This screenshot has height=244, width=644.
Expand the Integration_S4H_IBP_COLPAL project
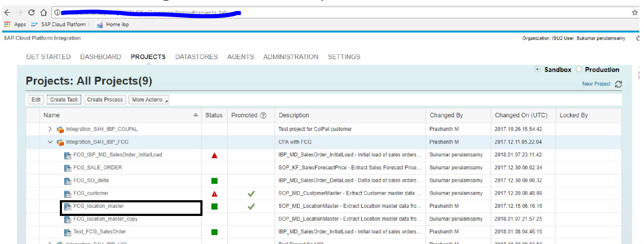50,129
